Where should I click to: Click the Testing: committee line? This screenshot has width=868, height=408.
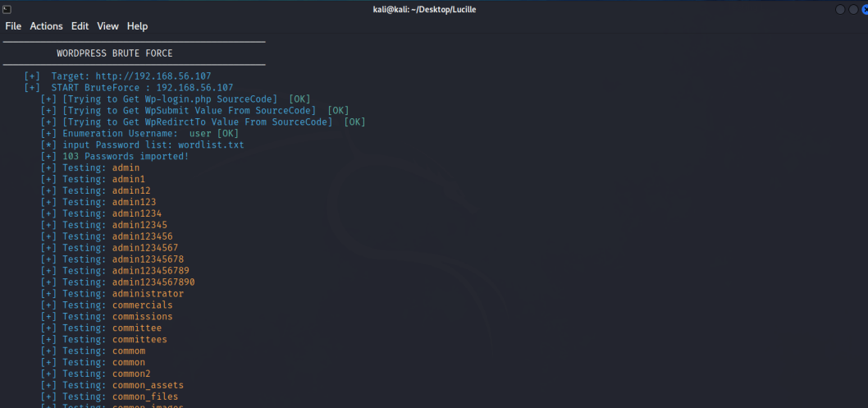coord(101,328)
